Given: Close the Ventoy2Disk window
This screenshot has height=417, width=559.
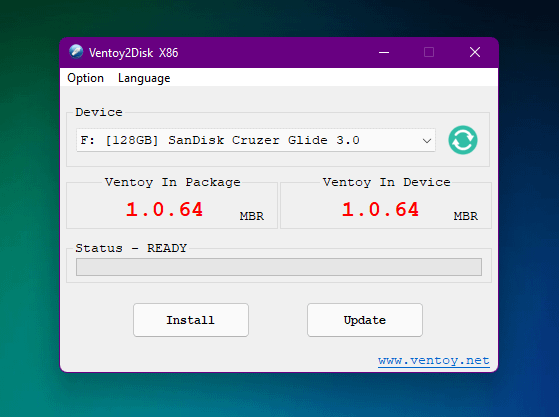Looking at the screenshot, I should tap(475, 52).
